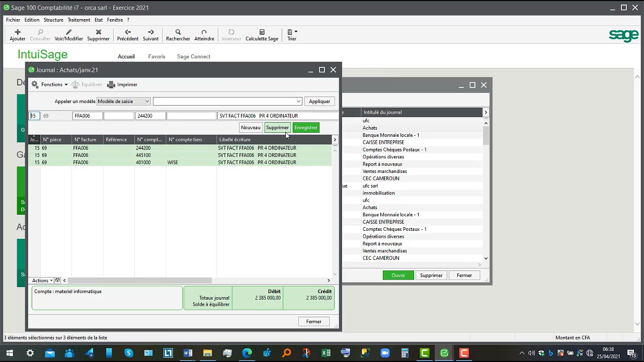Image resolution: width=644 pixels, height=362 pixels.
Task: Select the row with account 244200
Action: 180,148
